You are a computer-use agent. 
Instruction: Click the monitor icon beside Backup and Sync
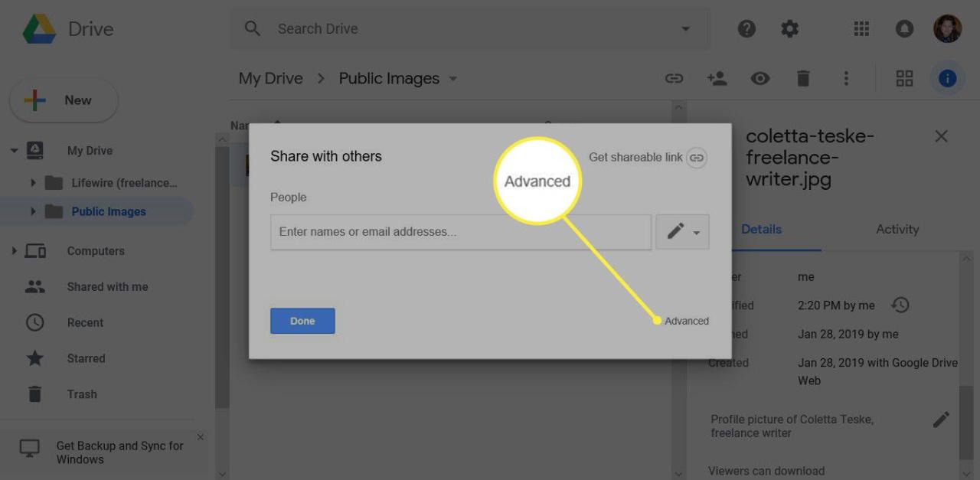29,449
